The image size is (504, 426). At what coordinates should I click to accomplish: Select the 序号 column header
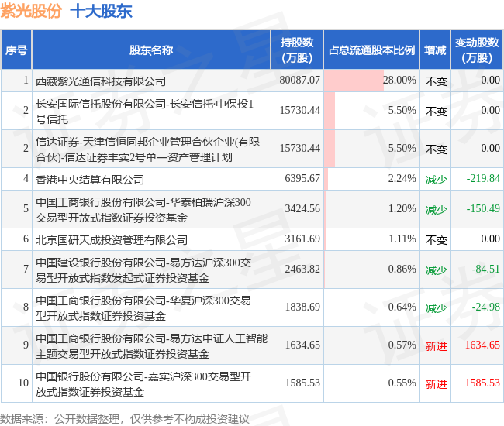(x=16, y=50)
